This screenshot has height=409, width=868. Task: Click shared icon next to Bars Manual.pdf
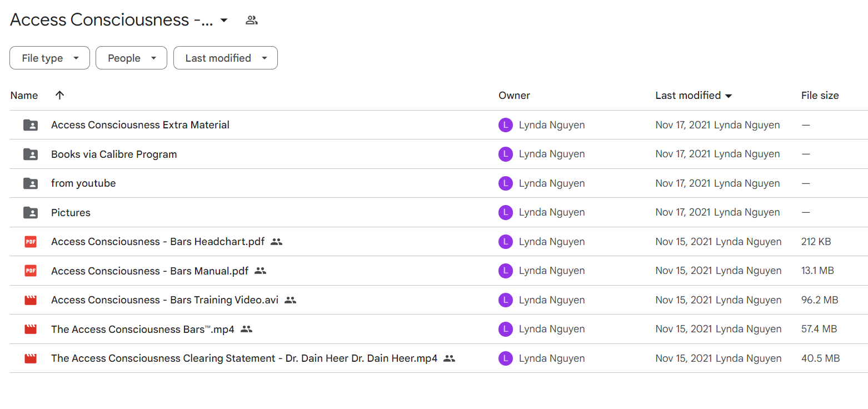coord(260,271)
